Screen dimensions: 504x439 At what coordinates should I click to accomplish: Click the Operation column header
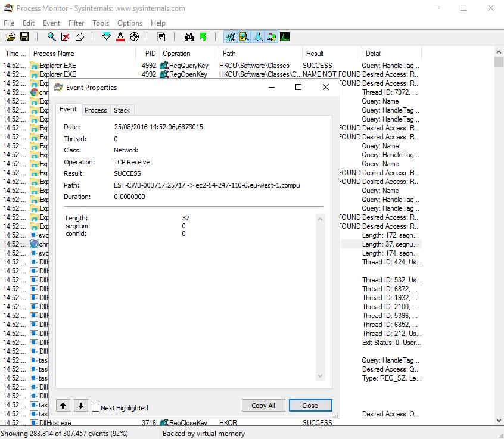(189, 54)
